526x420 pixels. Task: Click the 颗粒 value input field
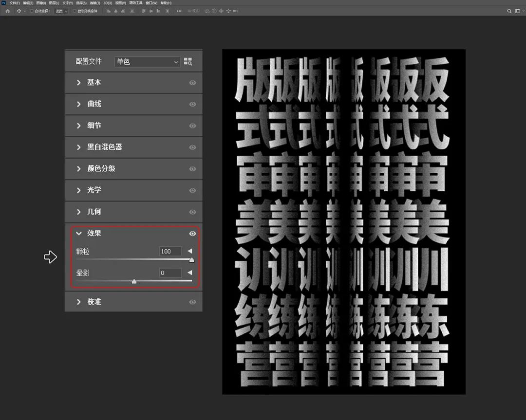click(x=170, y=251)
